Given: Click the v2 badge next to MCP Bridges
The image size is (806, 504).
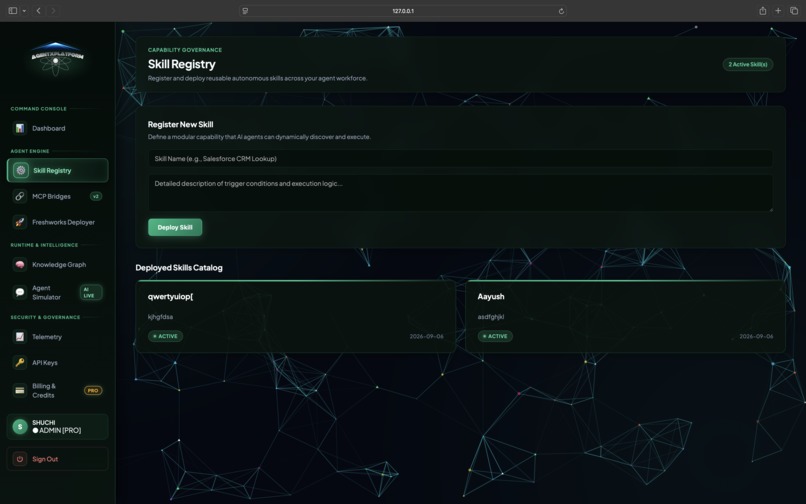Looking at the screenshot, I should 96,196.
